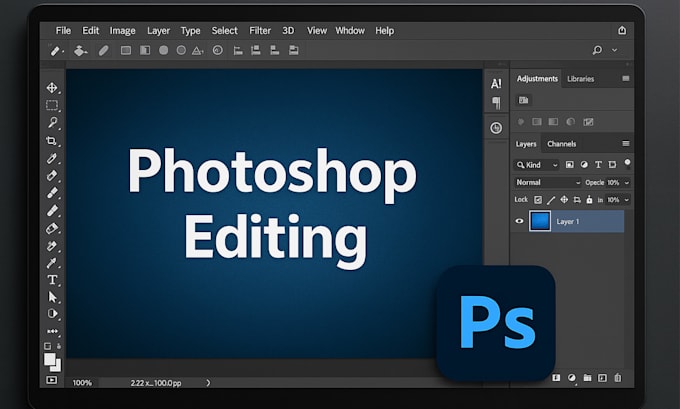The image size is (680, 409).
Task: Filter for pixel layers icon beside Kind
Action: [569, 164]
